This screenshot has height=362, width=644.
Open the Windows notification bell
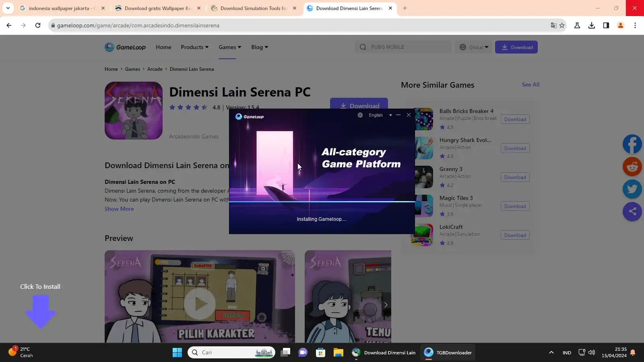(x=633, y=353)
